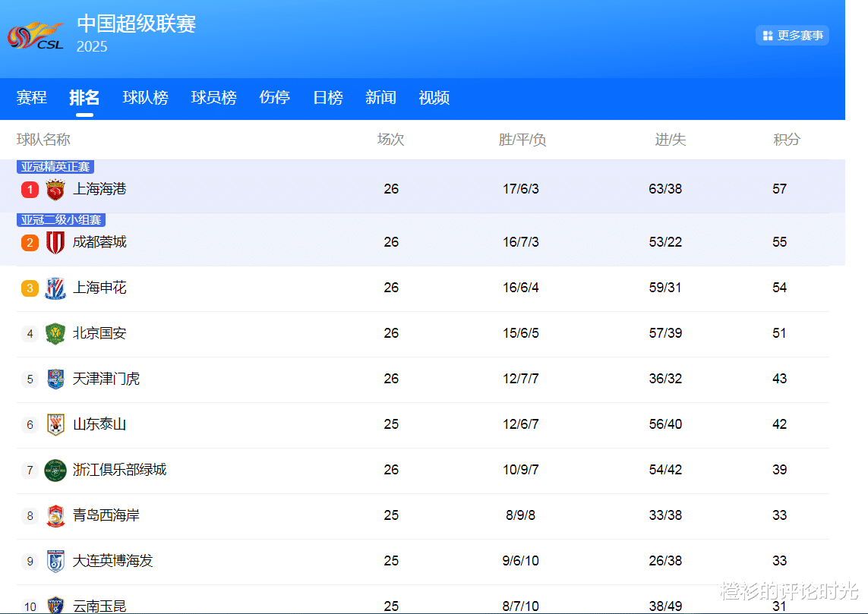Click Shanghai Shenhua's 54 points
This screenshot has height=614, width=868.
point(779,288)
